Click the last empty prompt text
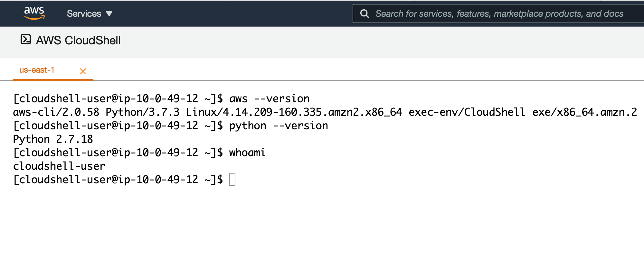The image size is (644, 270). tap(118, 180)
